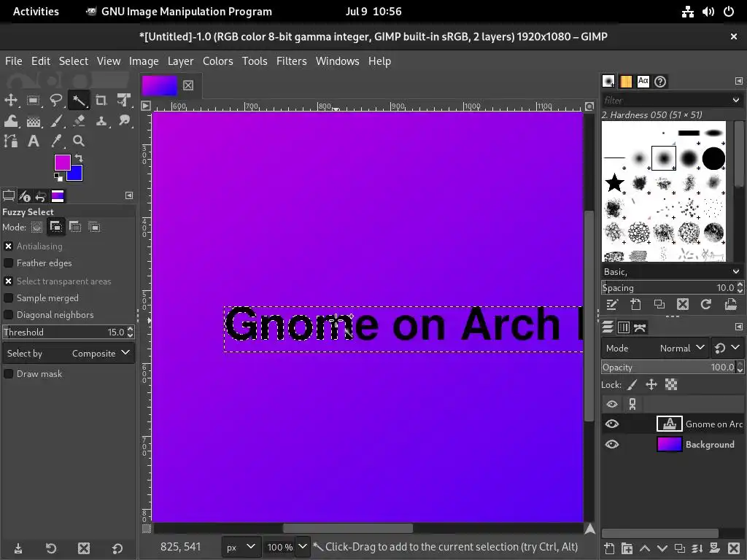Select the Unified Transform tool
747x560 pixels.
click(124, 100)
